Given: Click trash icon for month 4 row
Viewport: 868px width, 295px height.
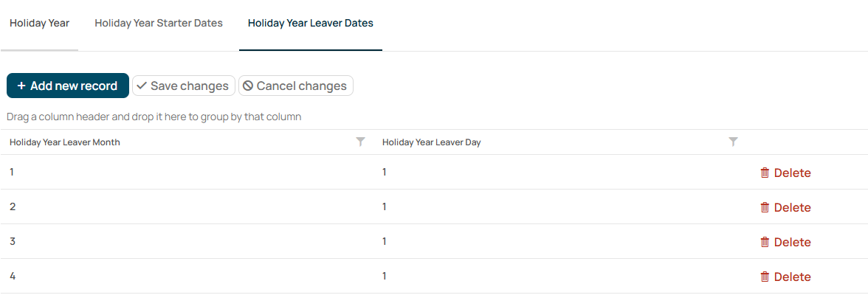Looking at the screenshot, I should tap(765, 277).
